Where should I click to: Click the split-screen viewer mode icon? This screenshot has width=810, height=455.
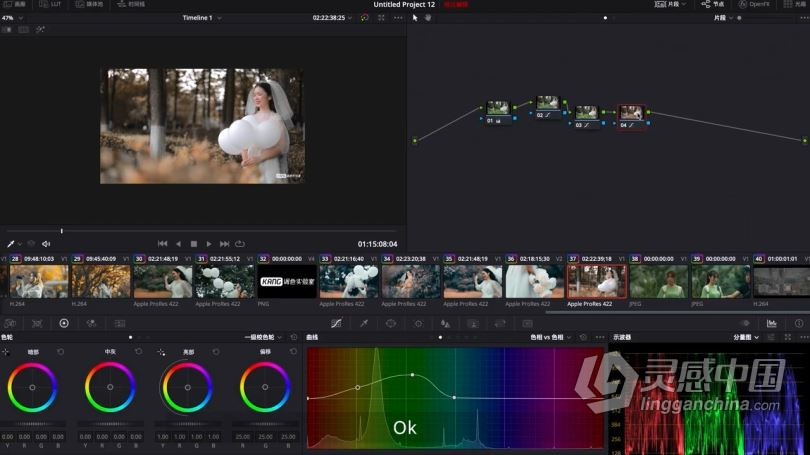coord(23,30)
